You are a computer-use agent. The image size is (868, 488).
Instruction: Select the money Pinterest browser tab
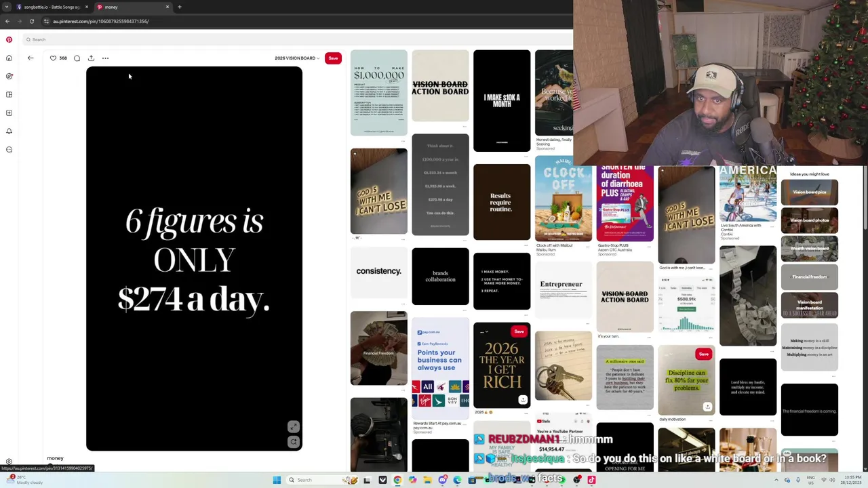pyautogui.click(x=133, y=7)
